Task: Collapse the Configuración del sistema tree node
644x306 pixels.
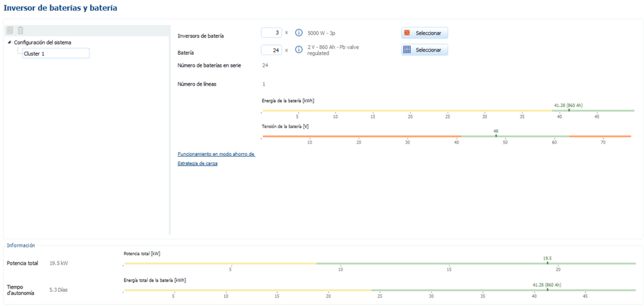Action: [9, 43]
